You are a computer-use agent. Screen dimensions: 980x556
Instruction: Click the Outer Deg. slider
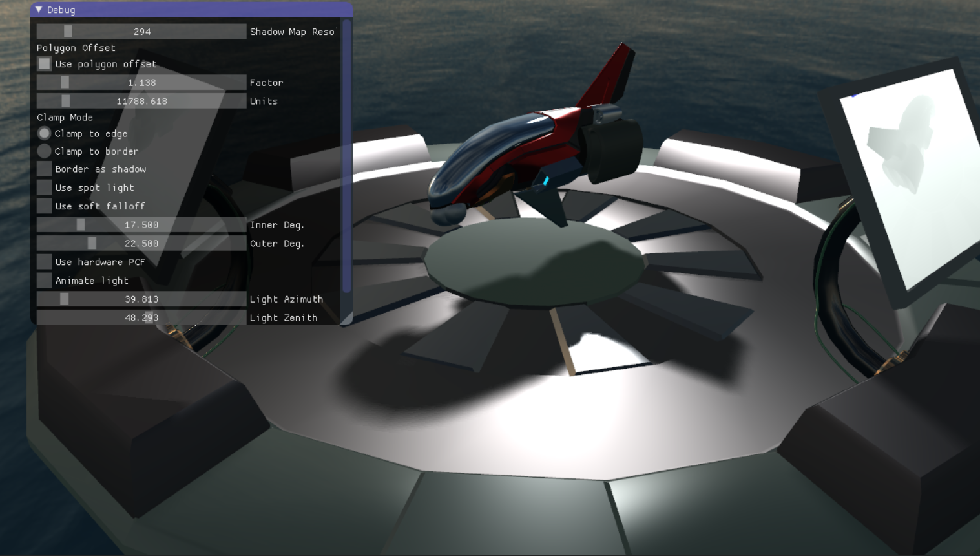(x=141, y=244)
